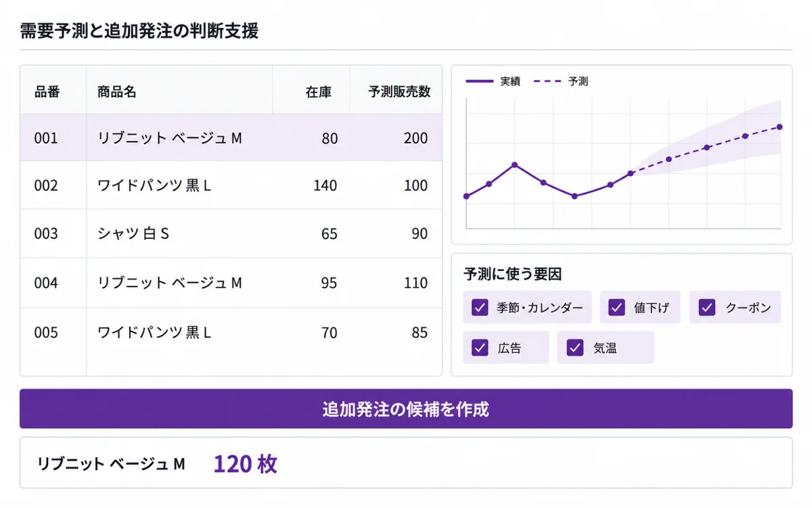Click the 追加発注の候補を作成 button
Screen dimensions: 812x508
point(406,408)
